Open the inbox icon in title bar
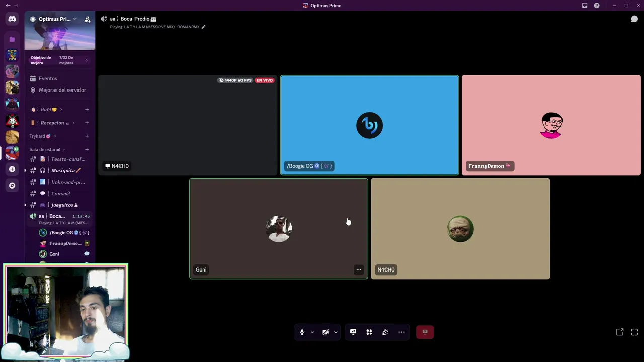This screenshot has width=644, height=362. 585,6
